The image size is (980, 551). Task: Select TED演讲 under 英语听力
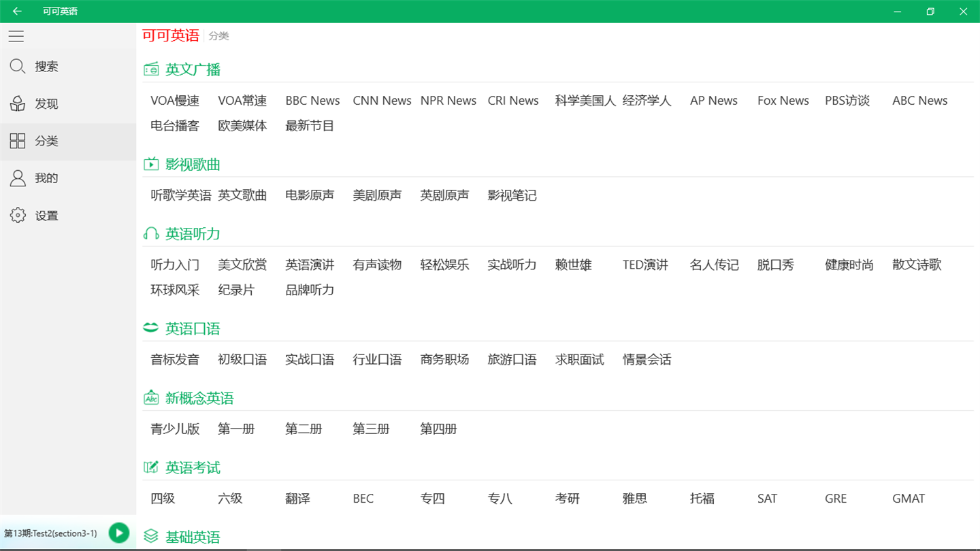click(x=645, y=265)
